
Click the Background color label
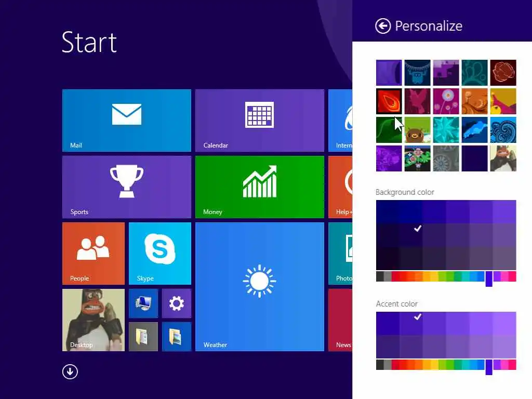tap(405, 192)
